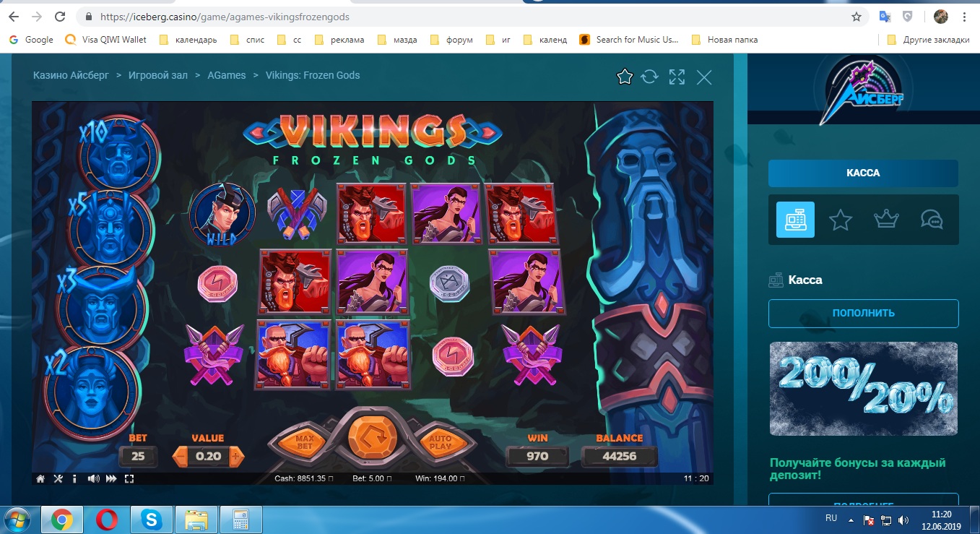
Task: Decrease coin value with the left arrow
Action: coord(181,456)
